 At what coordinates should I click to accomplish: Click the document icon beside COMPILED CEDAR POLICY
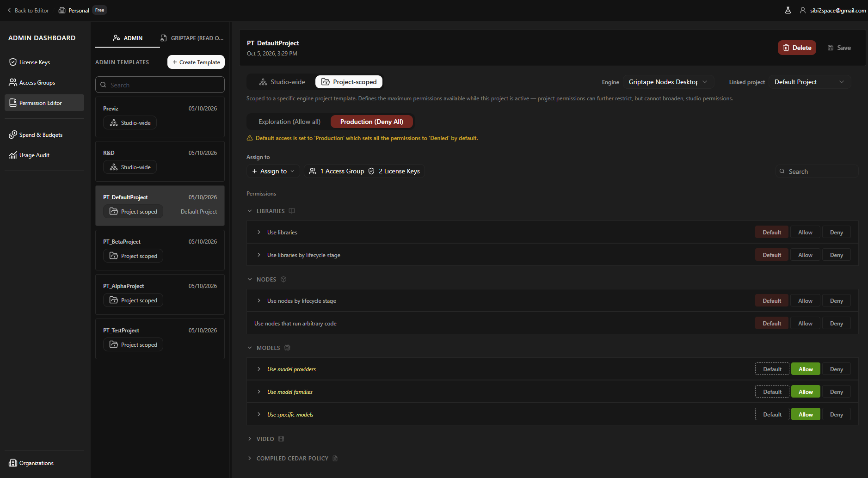click(335, 458)
